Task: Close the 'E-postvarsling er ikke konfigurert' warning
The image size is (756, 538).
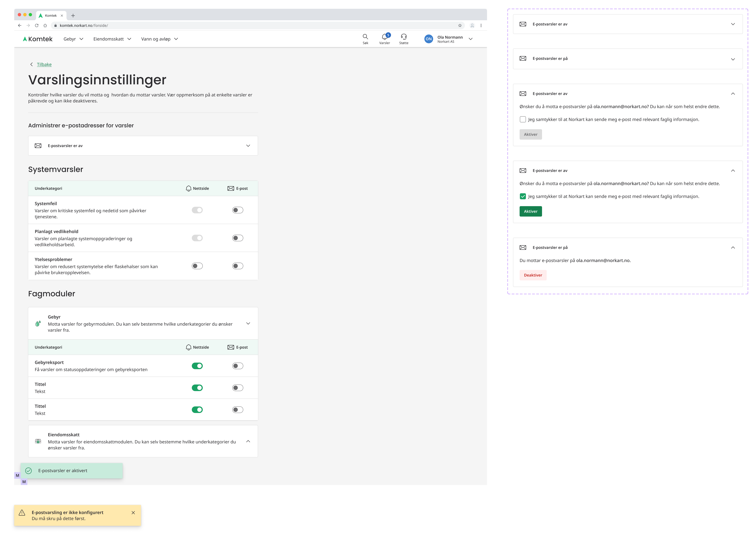Action: click(x=133, y=513)
